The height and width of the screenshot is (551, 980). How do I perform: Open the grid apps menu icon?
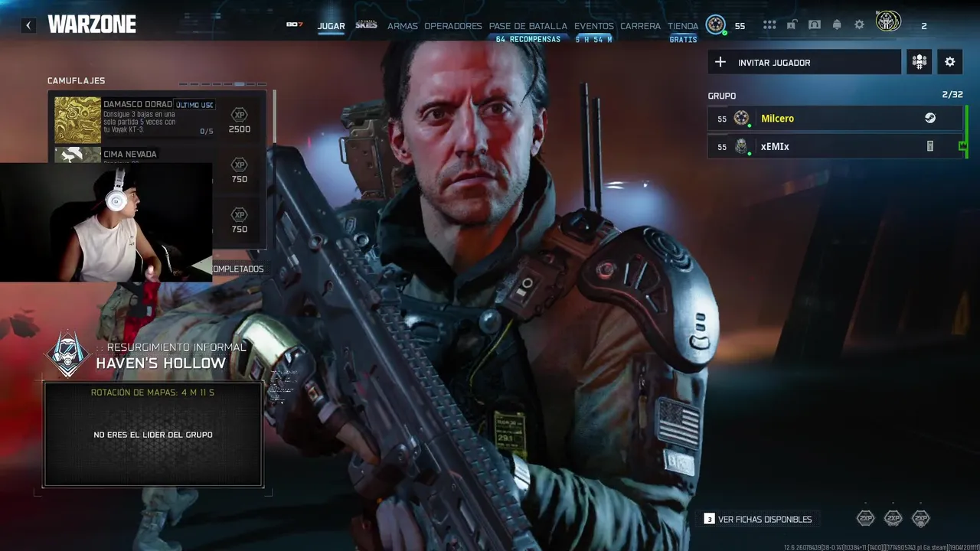pyautogui.click(x=769, y=25)
